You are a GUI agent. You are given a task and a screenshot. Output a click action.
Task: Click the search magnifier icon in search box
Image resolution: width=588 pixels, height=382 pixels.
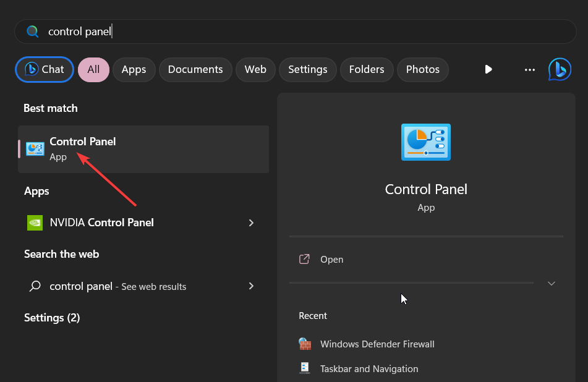(33, 32)
